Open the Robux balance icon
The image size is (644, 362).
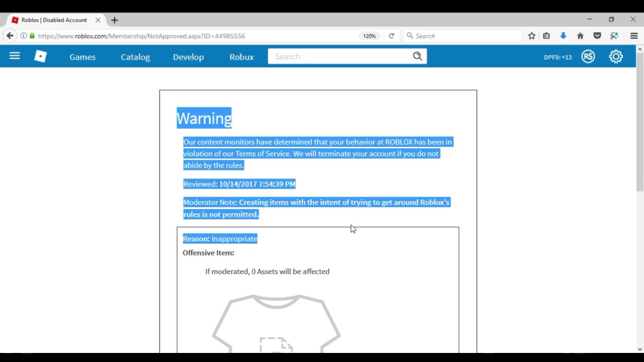(588, 56)
